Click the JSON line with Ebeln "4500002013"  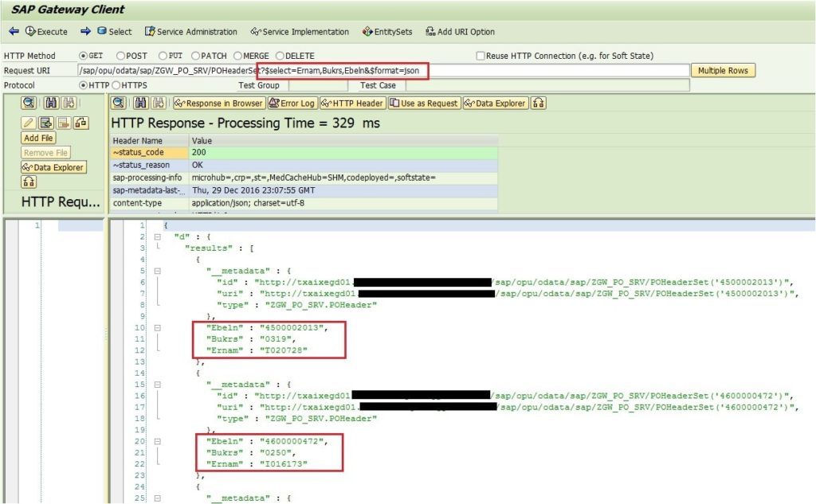[267, 328]
